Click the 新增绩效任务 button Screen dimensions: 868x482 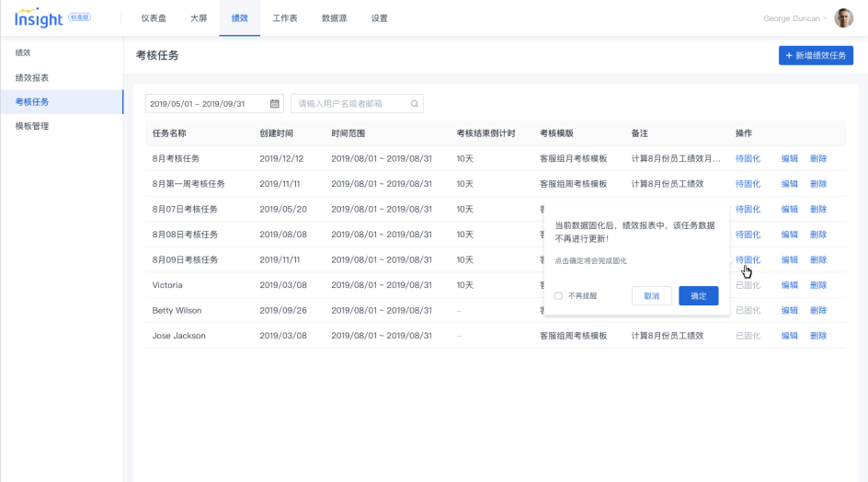coord(816,55)
